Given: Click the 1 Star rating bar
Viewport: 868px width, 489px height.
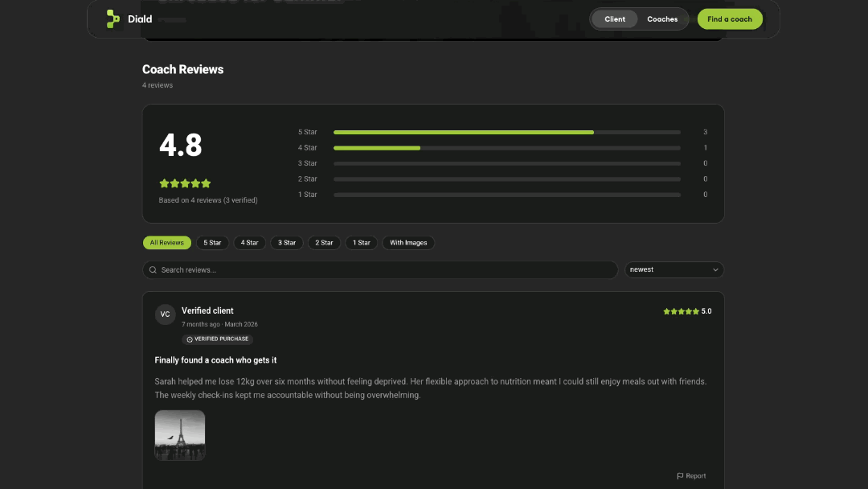Looking at the screenshot, I should [x=506, y=195].
